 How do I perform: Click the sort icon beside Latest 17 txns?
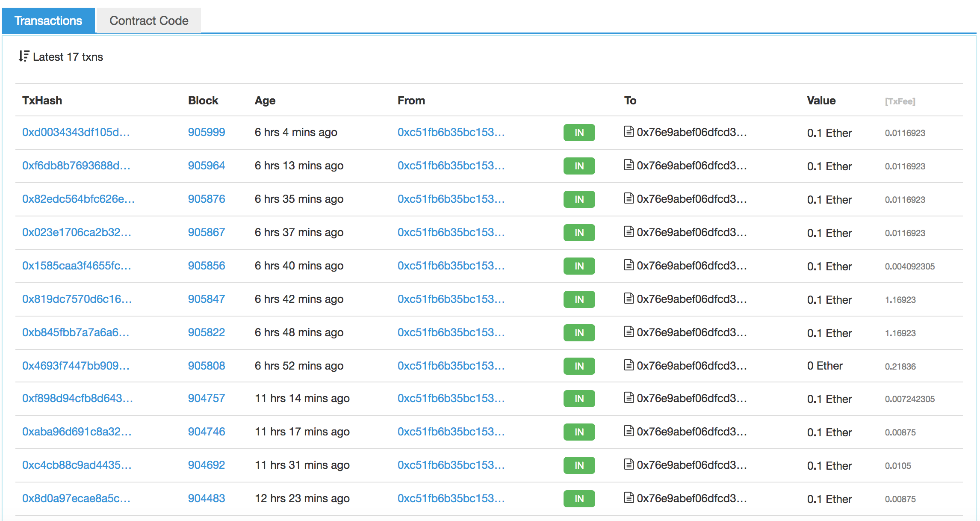click(24, 56)
